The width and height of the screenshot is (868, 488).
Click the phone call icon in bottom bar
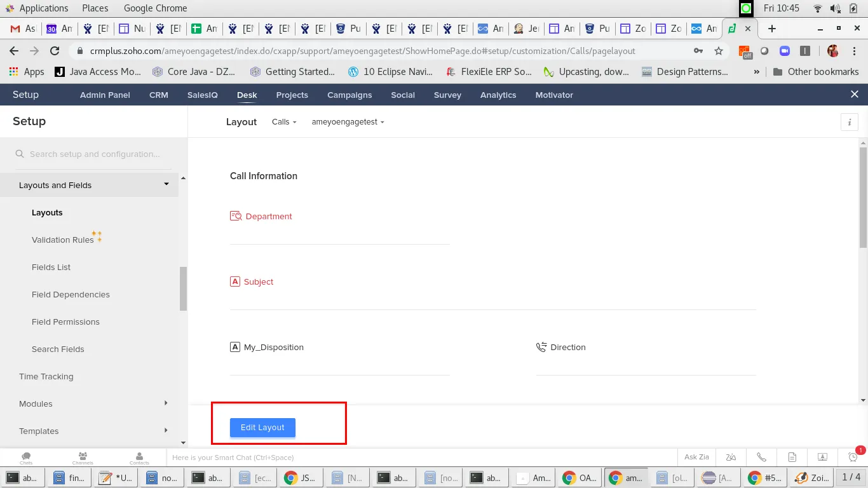(x=761, y=457)
